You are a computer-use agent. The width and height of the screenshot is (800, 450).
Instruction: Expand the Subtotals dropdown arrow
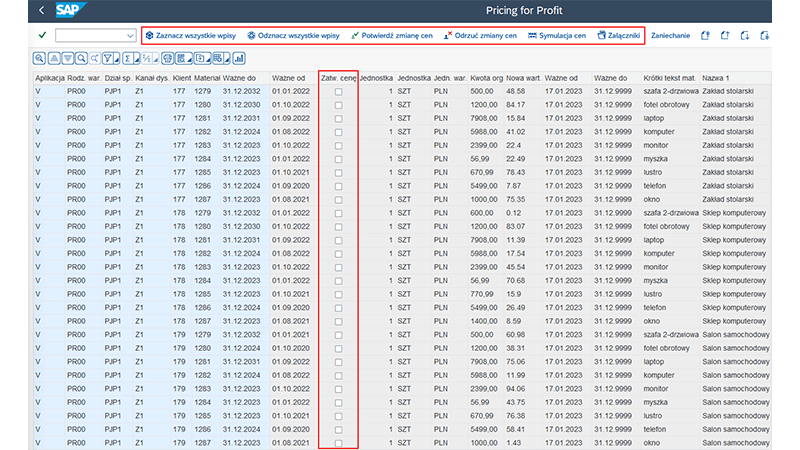pos(156,58)
